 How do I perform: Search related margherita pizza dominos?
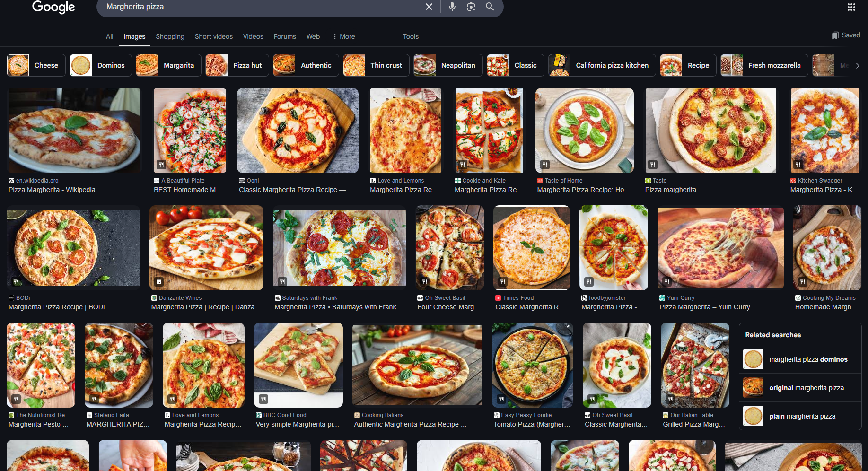(800, 359)
